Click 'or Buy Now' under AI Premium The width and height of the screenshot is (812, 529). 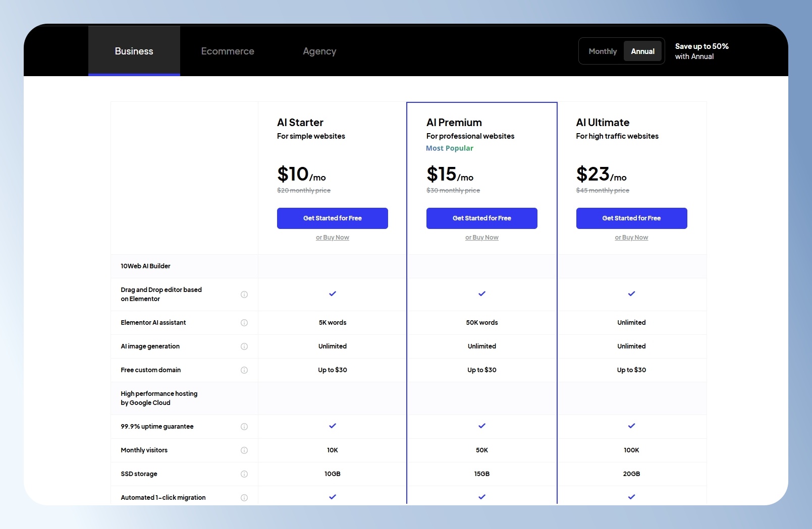click(x=482, y=238)
